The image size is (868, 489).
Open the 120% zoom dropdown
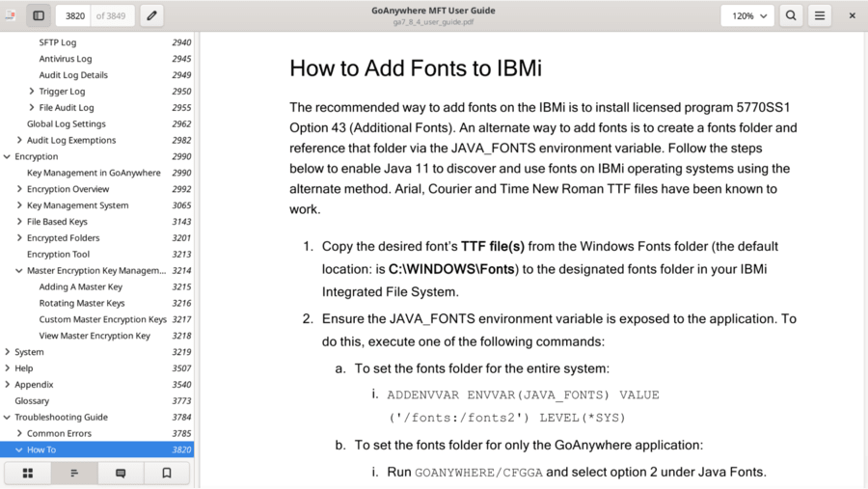(747, 15)
